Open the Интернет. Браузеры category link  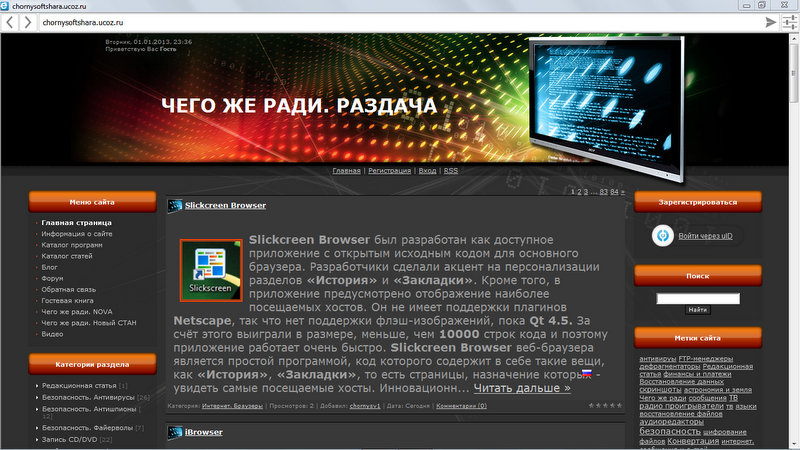(232, 406)
